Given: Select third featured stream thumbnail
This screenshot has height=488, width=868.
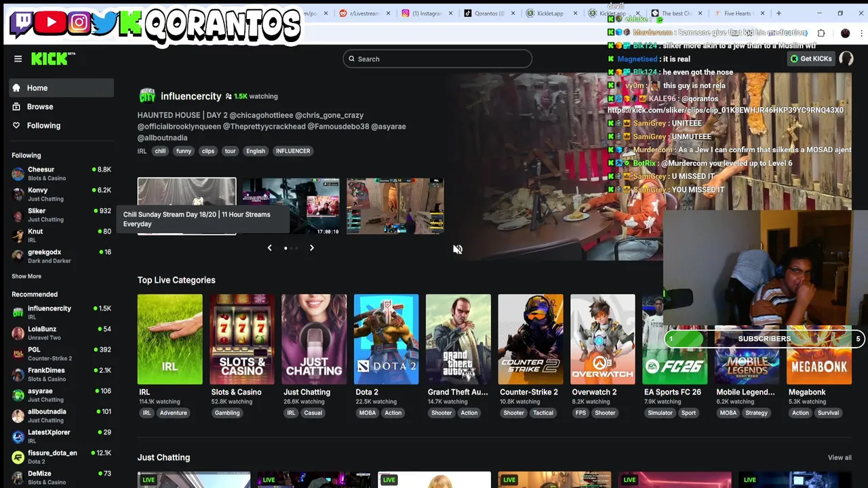Looking at the screenshot, I should pos(395,206).
